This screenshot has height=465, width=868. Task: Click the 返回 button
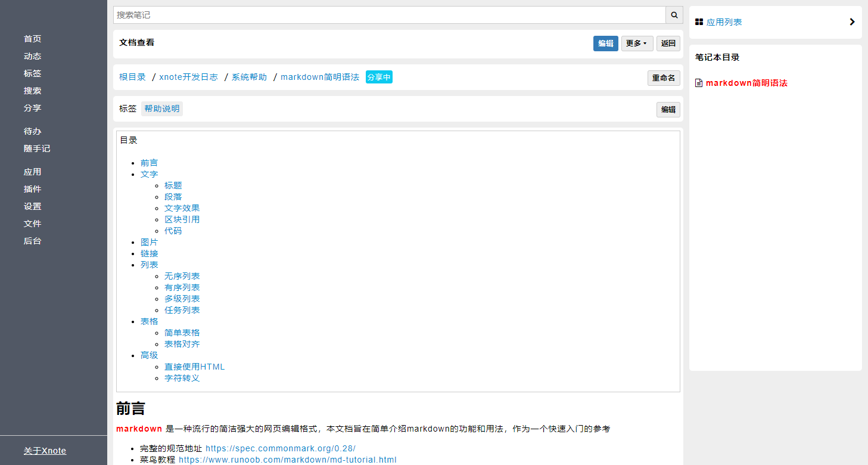coord(667,43)
